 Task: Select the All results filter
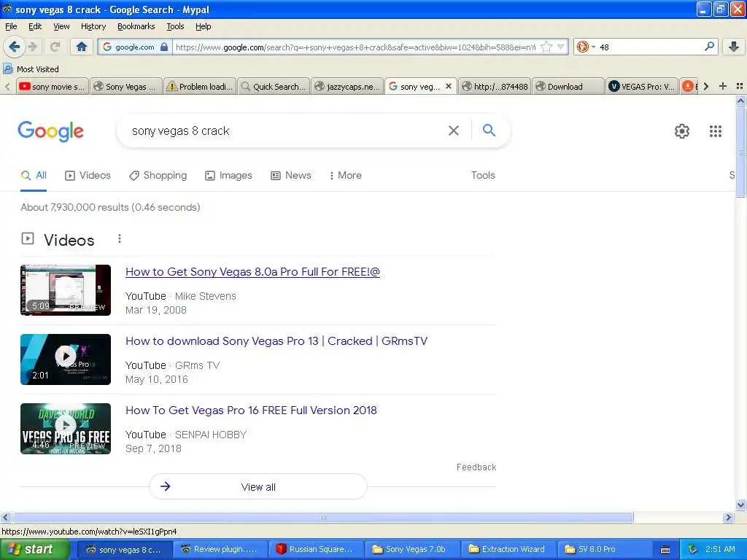click(34, 175)
